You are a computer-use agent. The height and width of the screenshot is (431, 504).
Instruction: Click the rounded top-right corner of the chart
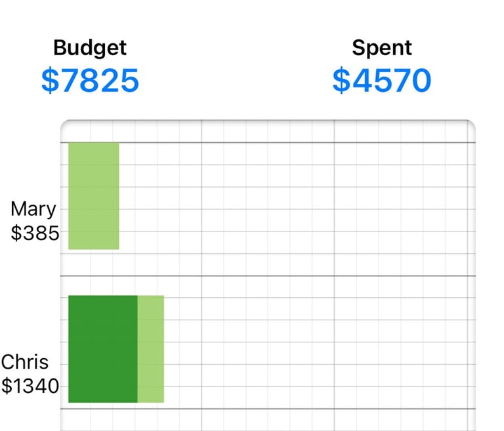click(471, 125)
